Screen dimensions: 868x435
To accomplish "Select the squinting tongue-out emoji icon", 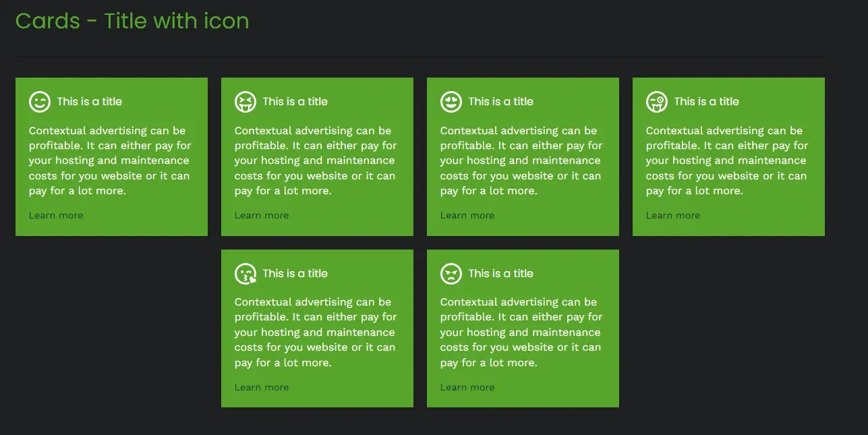I will 245,101.
